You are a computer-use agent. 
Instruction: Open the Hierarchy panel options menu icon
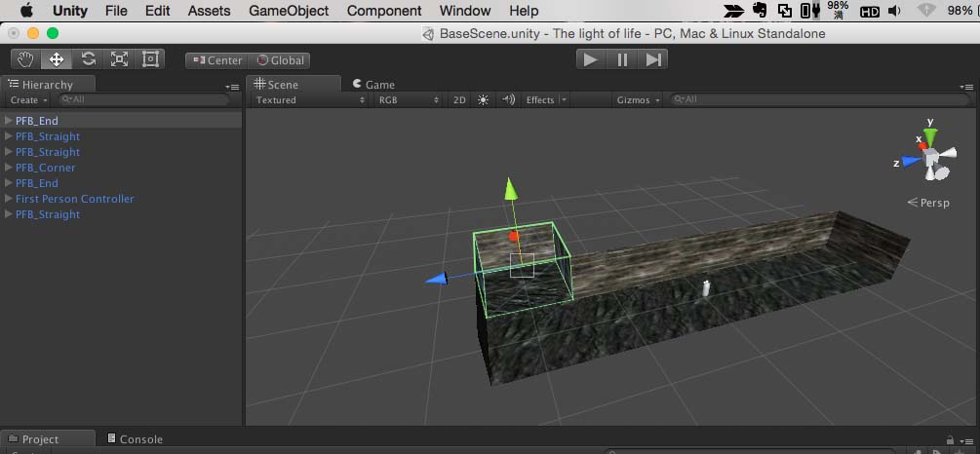coord(232,87)
